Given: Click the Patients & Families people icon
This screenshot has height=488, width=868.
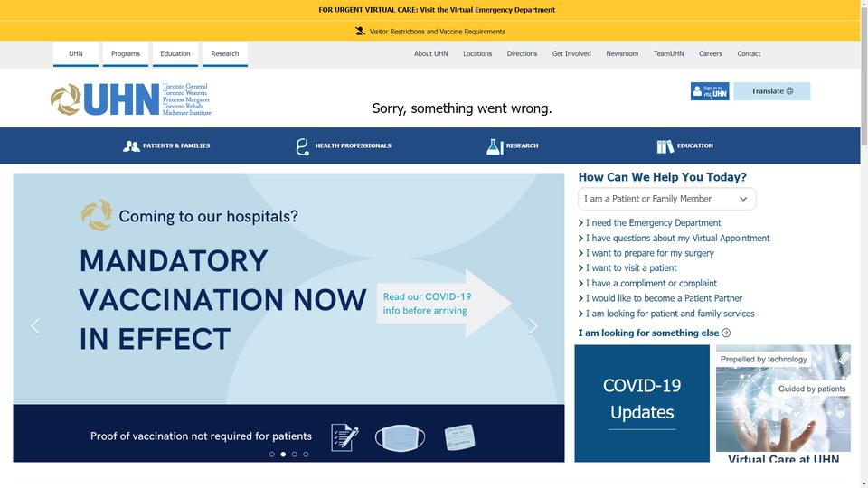Looking at the screenshot, I should click(x=131, y=146).
